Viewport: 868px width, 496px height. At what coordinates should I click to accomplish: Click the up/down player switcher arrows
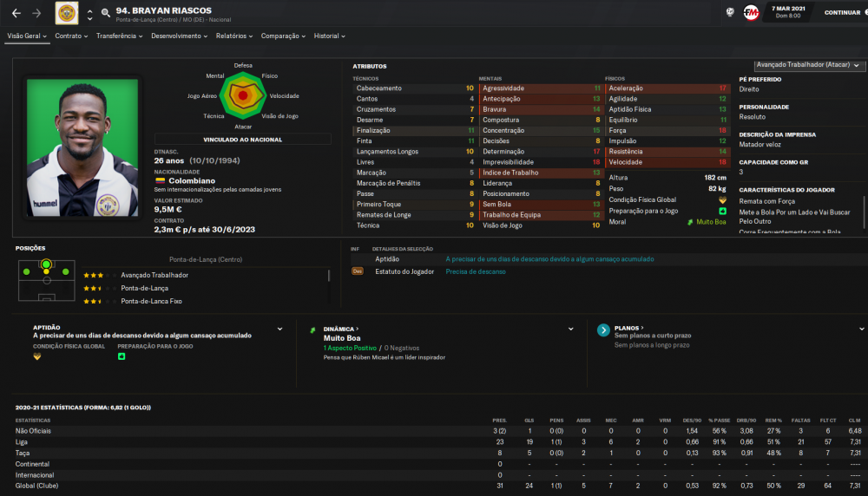click(89, 15)
